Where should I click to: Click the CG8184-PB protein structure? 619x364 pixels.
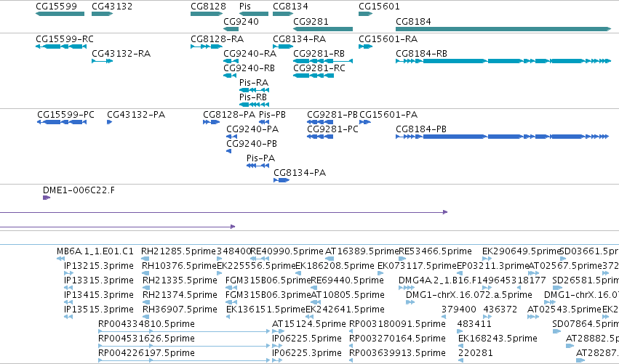pos(502,137)
